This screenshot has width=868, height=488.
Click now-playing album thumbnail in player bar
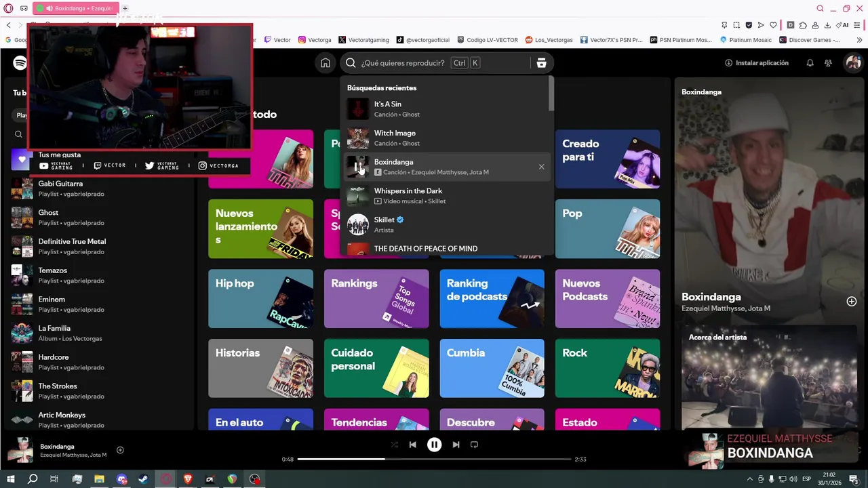20,450
